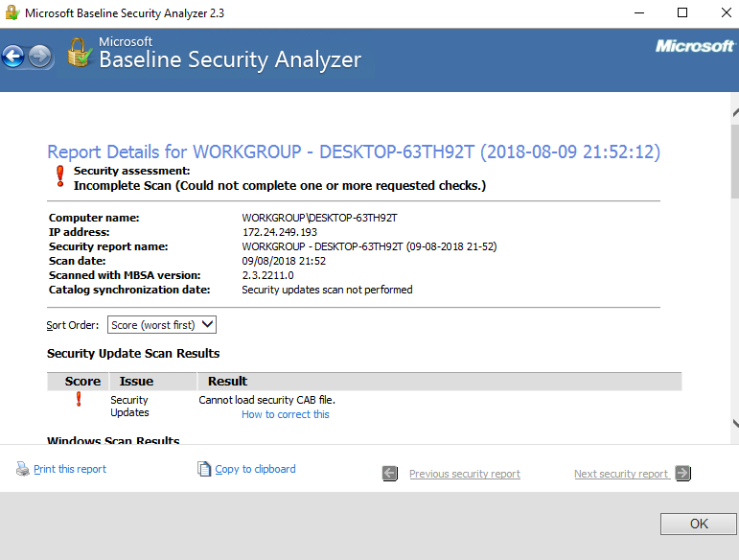Click 'Security updates scan not performed' text
The height and width of the screenshot is (560, 739).
pyautogui.click(x=327, y=290)
